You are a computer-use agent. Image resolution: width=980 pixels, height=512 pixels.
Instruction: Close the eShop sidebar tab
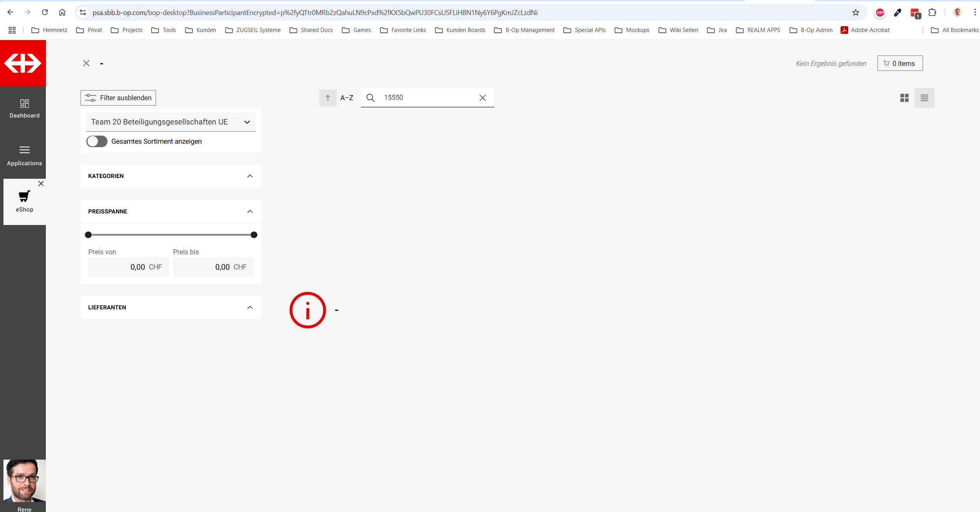tap(41, 184)
